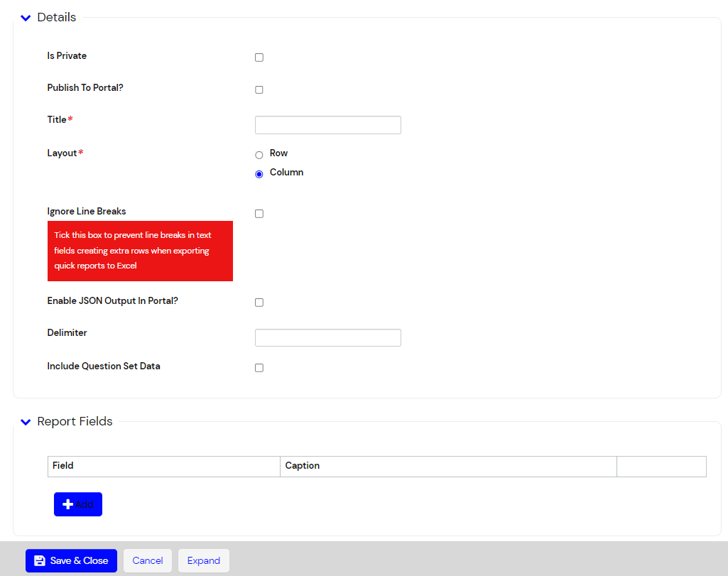Image resolution: width=728 pixels, height=576 pixels.
Task: Collapse the Report Fields section chevron
Action: tap(26, 422)
